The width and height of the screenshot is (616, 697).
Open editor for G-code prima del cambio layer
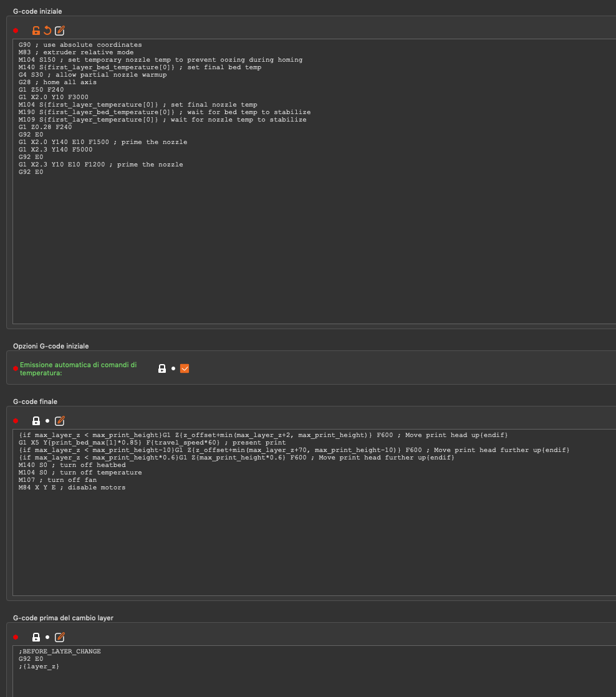pyautogui.click(x=60, y=637)
